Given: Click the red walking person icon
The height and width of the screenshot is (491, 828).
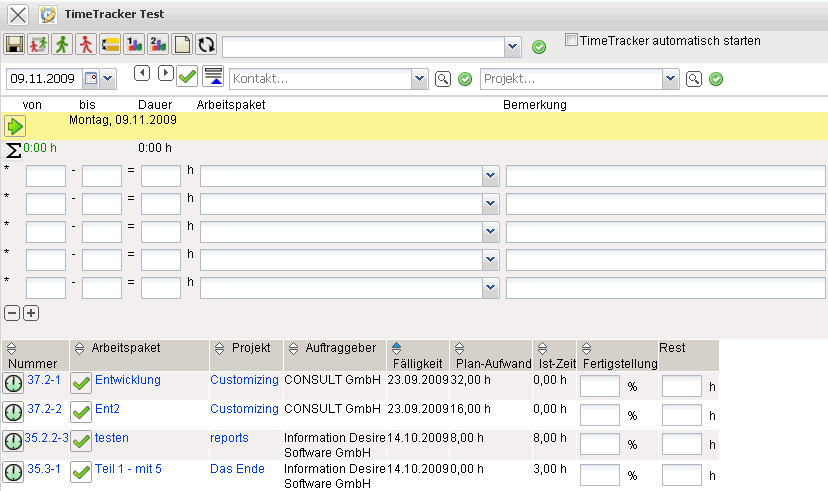Looking at the screenshot, I should coord(86,44).
